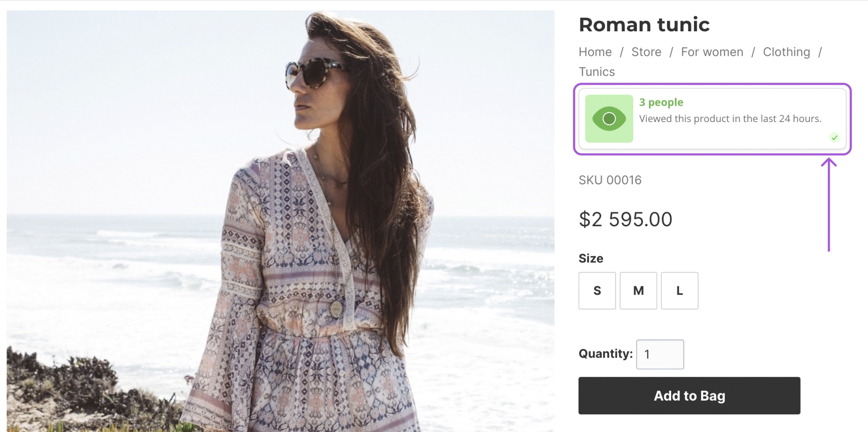Viewport: 868px width, 432px height.
Task: Navigate to For women category
Action: (712, 52)
